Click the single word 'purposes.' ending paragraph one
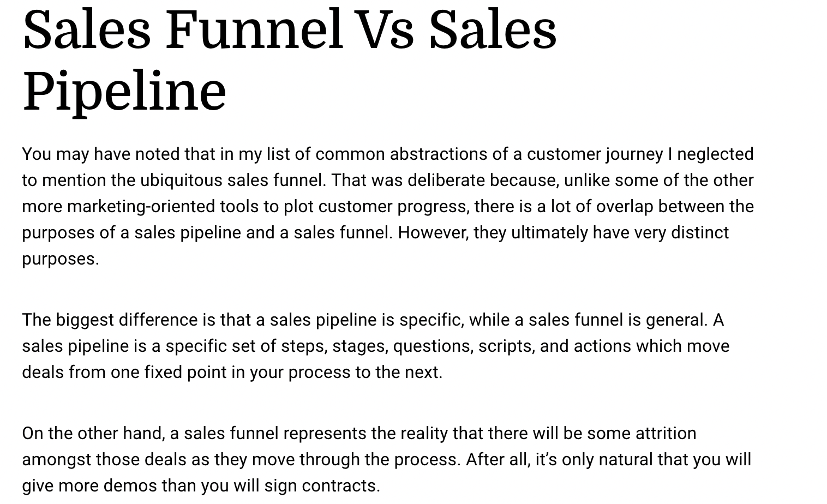This screenshot has width=827, height=504. click(61, 259)
